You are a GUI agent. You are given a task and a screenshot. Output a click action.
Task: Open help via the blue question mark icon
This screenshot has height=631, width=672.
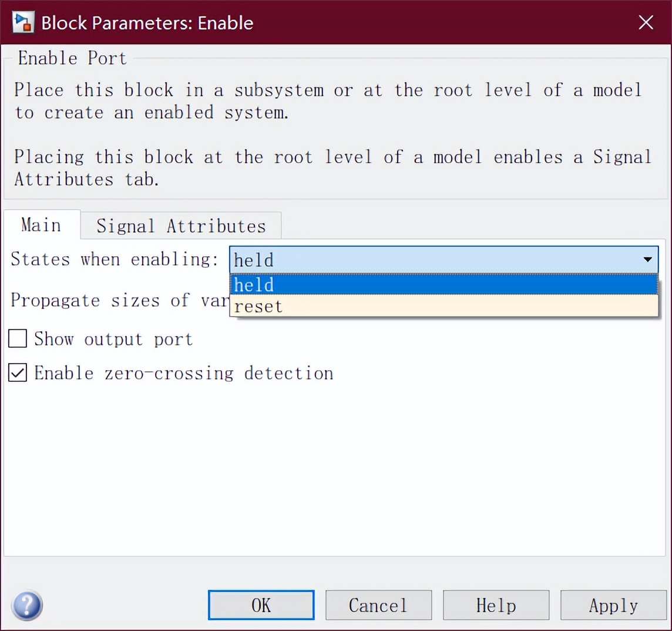(27, 605)
